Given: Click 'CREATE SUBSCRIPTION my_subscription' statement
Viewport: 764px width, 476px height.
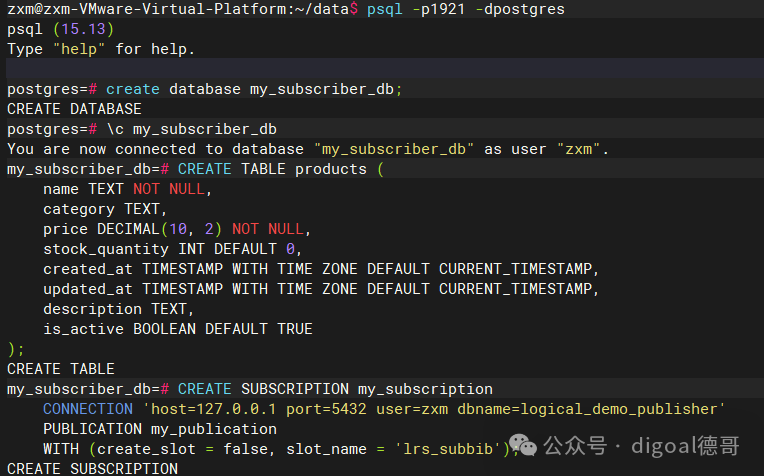Looking at the screenshot, I should coord(335,389).
